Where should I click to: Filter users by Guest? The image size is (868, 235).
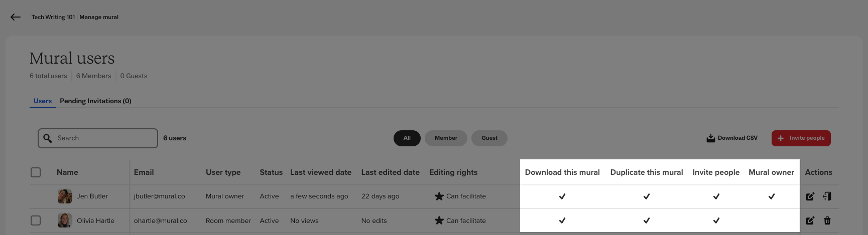489,138
